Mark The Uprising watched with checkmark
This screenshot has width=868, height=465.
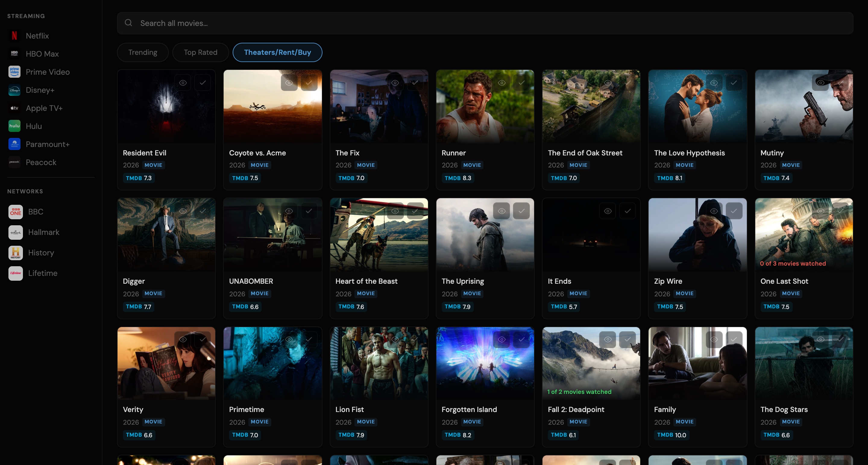(x=521, y=211)
